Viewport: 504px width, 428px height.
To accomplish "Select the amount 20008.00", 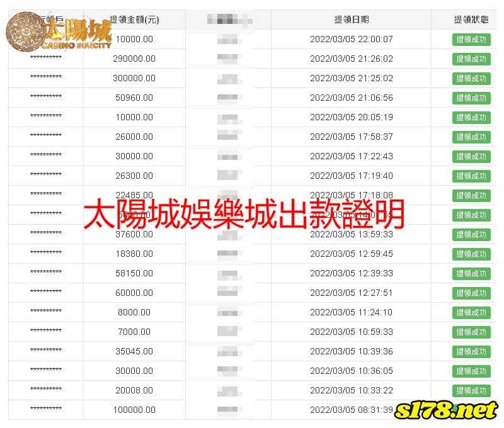I will pos(134,390).
